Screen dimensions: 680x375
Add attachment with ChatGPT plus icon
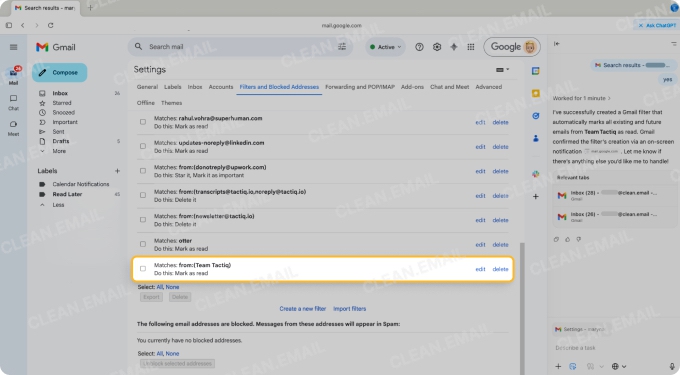point(558,366)
